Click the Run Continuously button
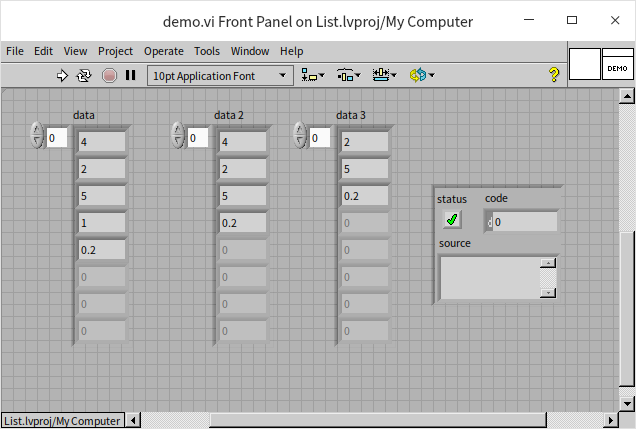The image size is (636, 429). pos(84,75)
